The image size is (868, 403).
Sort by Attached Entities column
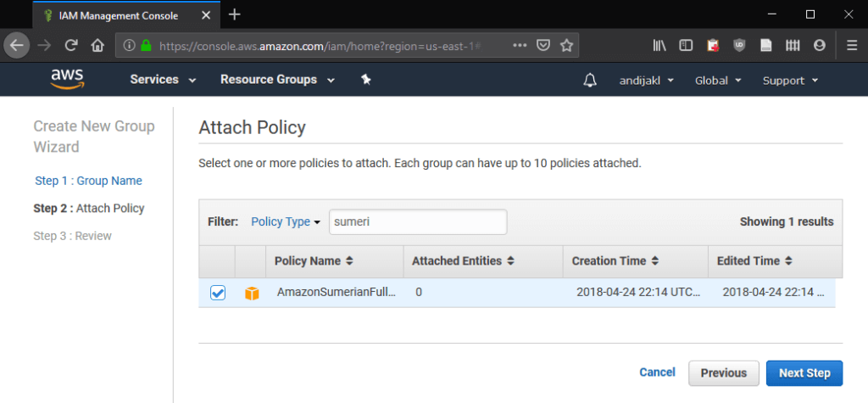tap(463, 260)
